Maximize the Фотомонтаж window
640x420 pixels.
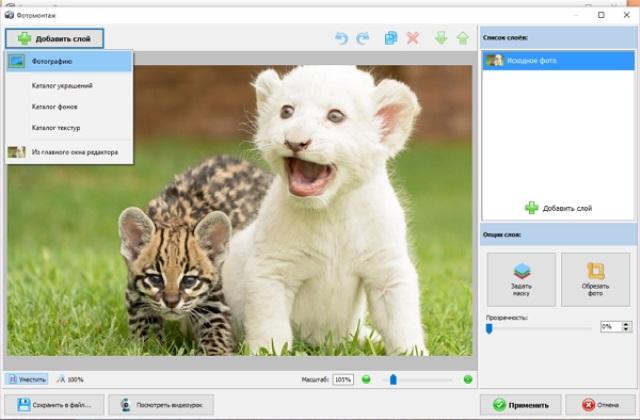point(601,15)
